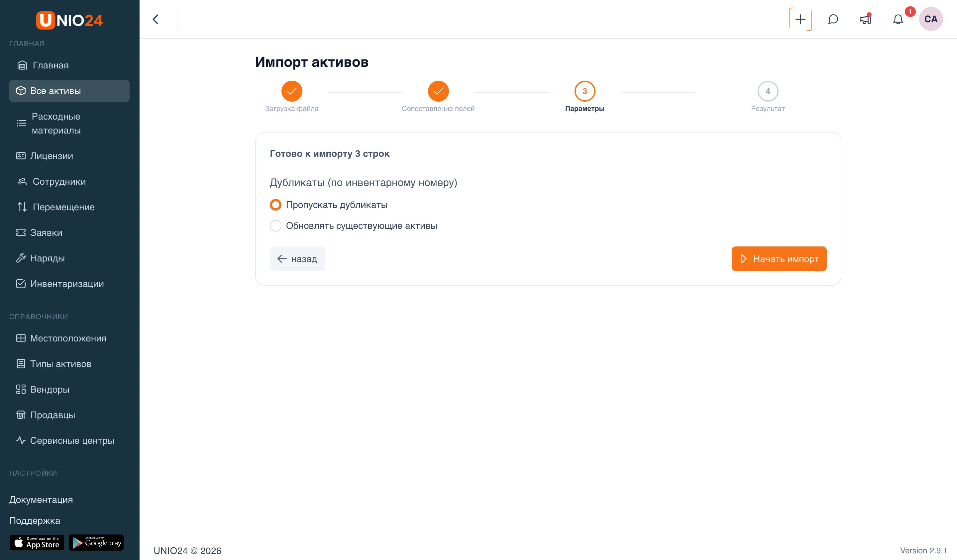Go to completed step Сопоставление полей
957x560 pixels.
pyautogui.click(x=438, y=91)
